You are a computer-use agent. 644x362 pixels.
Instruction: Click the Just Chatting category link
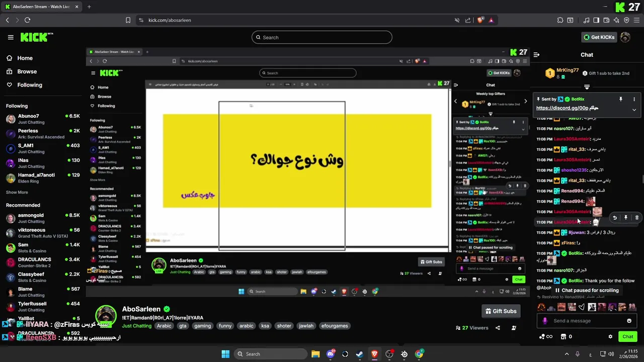click(137, 326)
